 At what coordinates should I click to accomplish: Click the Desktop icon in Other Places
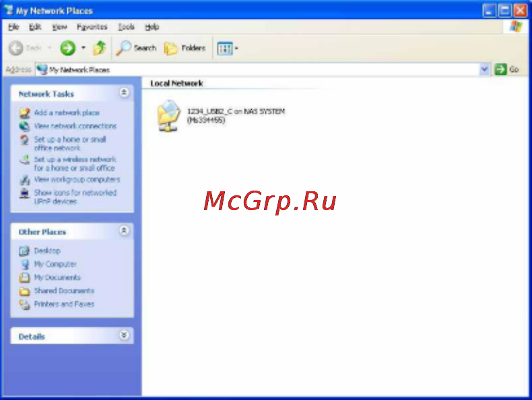pyautogui.click(x=24, y=251)
